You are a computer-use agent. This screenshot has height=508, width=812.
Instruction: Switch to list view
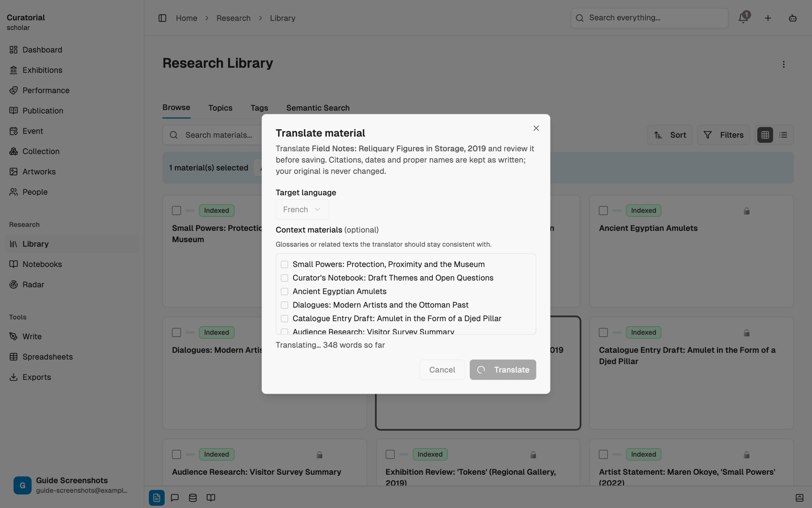(783, 135)
